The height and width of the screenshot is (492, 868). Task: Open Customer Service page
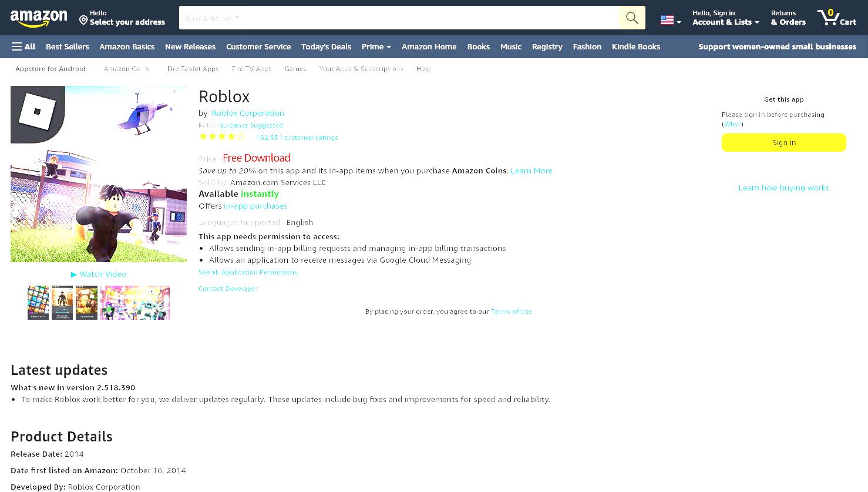coord(258,46)
